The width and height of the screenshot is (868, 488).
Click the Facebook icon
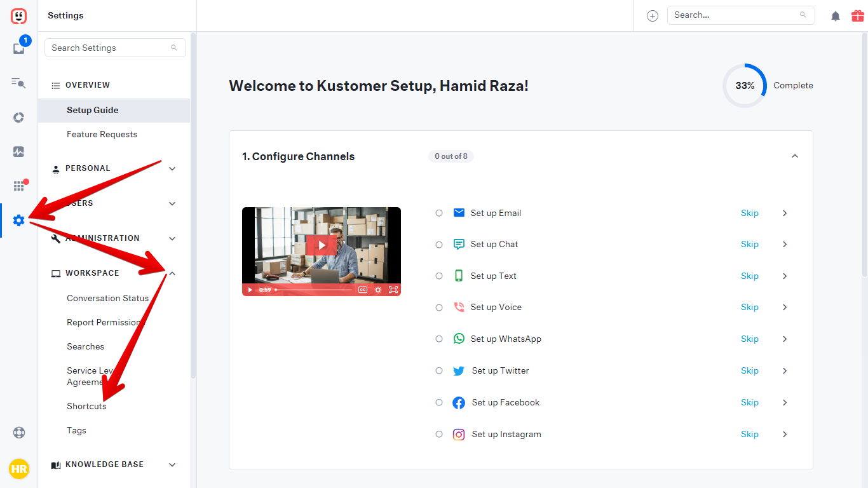click(x=459, y=402)
